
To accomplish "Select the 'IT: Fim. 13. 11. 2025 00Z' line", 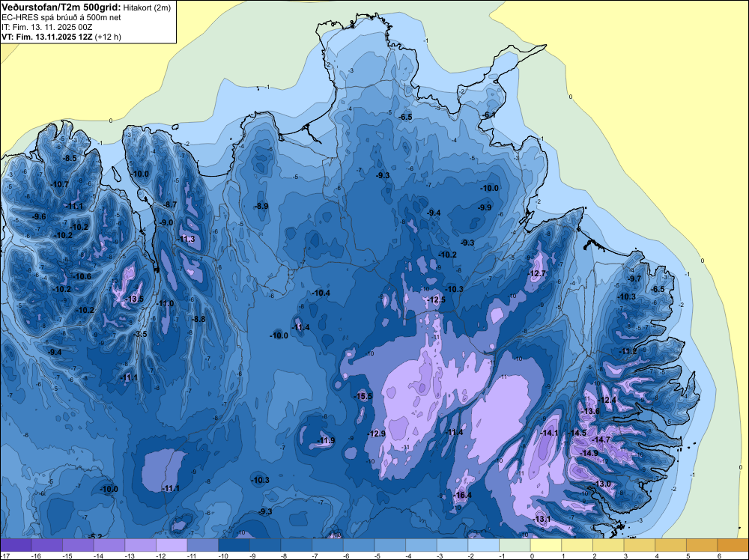I will [46, 27].
